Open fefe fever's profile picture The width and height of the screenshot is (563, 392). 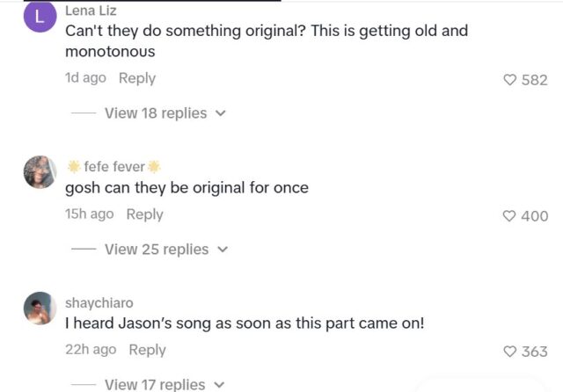tap(40, 172)
